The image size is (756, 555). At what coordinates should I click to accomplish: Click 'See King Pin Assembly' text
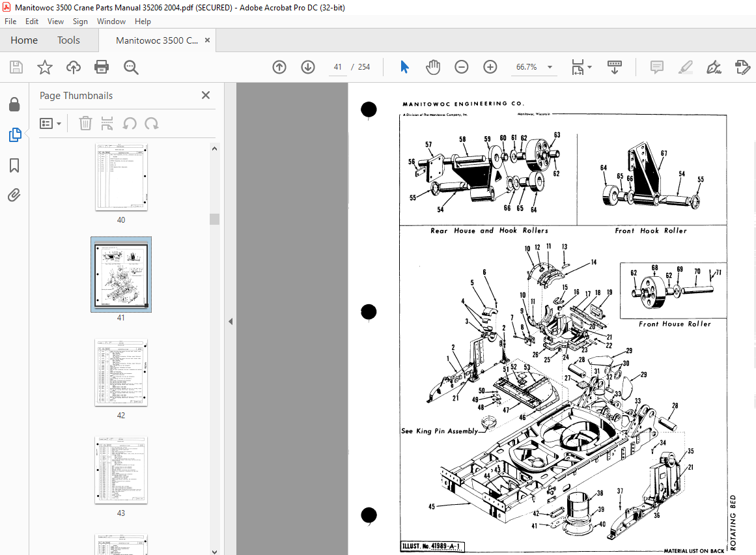pos(440,431)
